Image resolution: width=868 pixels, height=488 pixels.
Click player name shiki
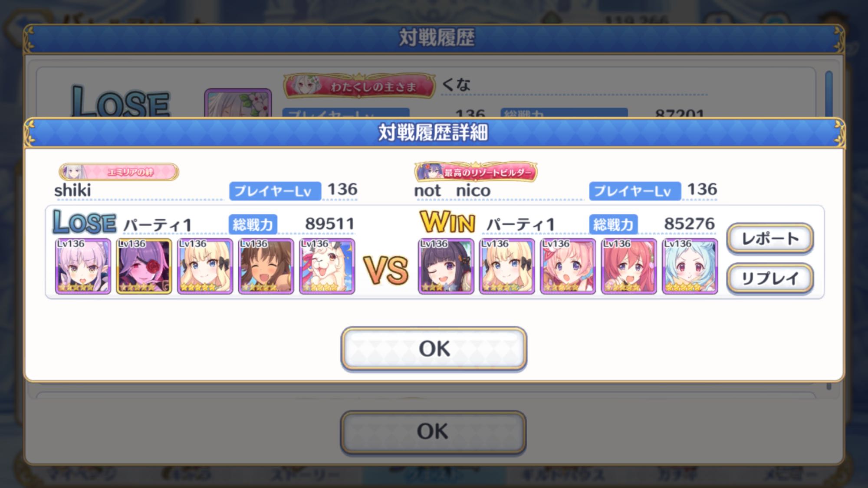click(72, 190)
